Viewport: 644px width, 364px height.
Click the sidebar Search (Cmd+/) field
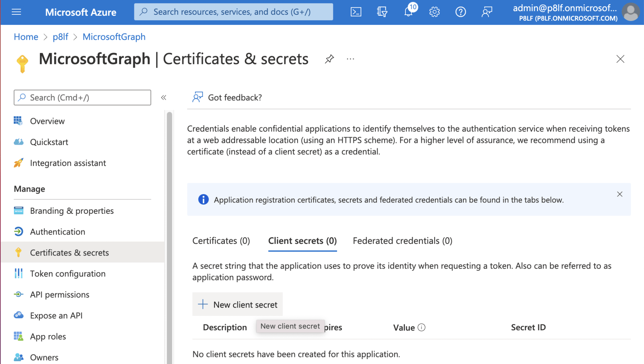click(82, 98)
